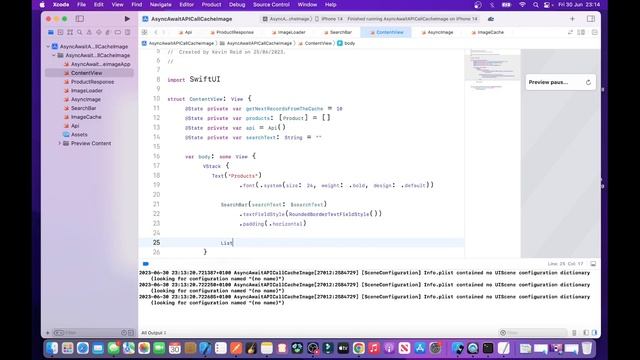The image size is (640, 360).
Task: Run the app with the play button
Action: [x=127, y=19]
